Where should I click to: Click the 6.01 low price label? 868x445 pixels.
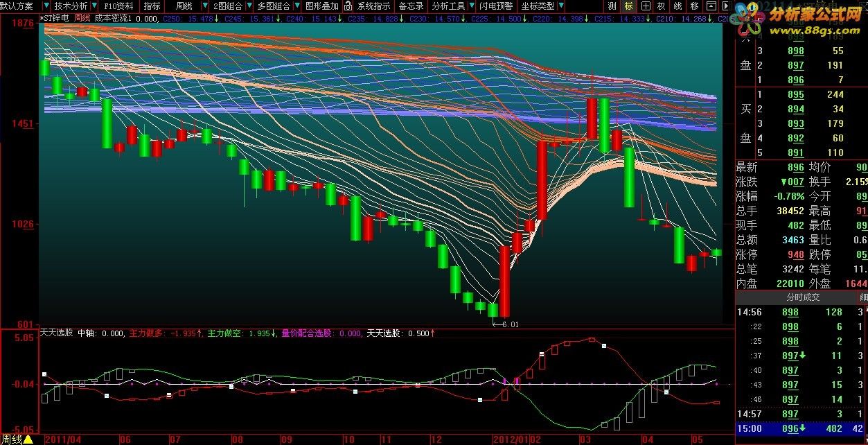tap(509, 324)
